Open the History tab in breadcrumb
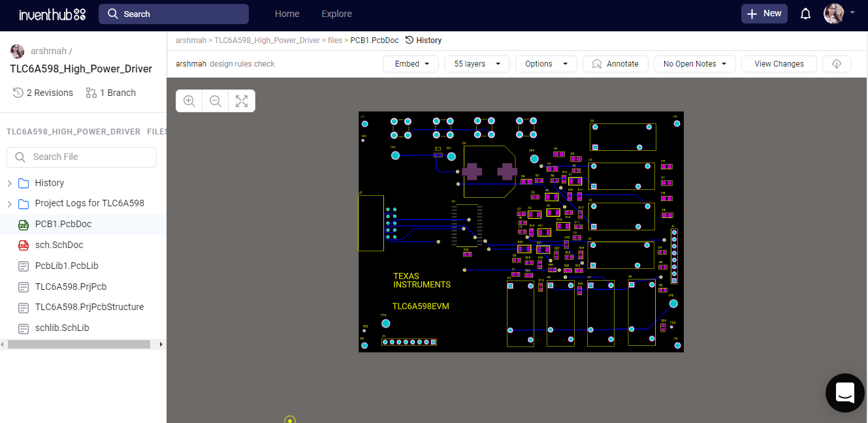 point(423,40)
